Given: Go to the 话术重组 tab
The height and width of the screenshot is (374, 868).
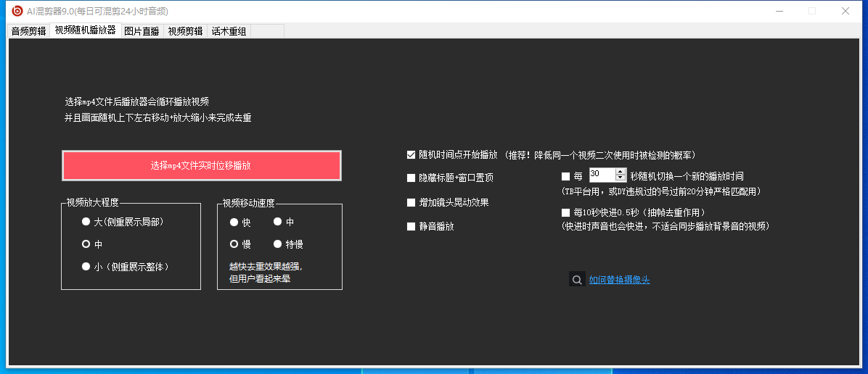Looking at the screenshot, I should 229,31.
